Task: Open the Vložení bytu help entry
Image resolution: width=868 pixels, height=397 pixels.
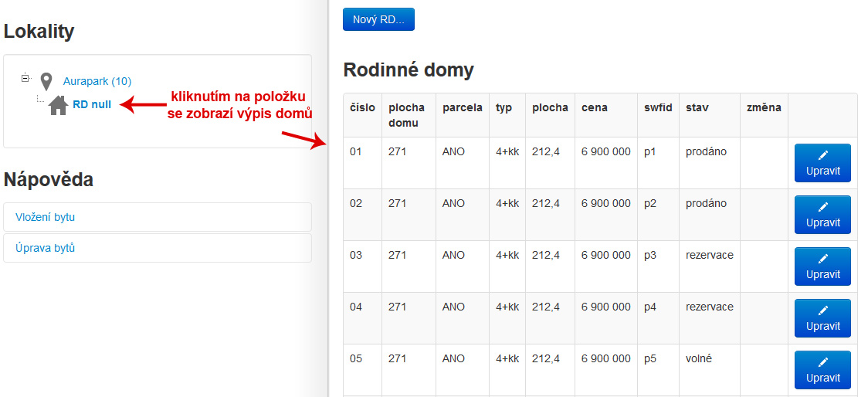Action: click(45, 217)
